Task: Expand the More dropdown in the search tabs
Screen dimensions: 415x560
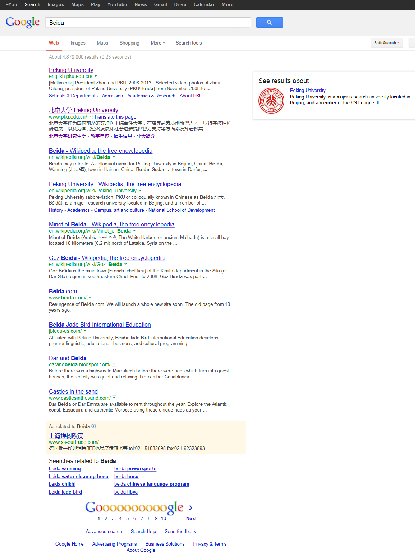Action: [x=158, y=43]
